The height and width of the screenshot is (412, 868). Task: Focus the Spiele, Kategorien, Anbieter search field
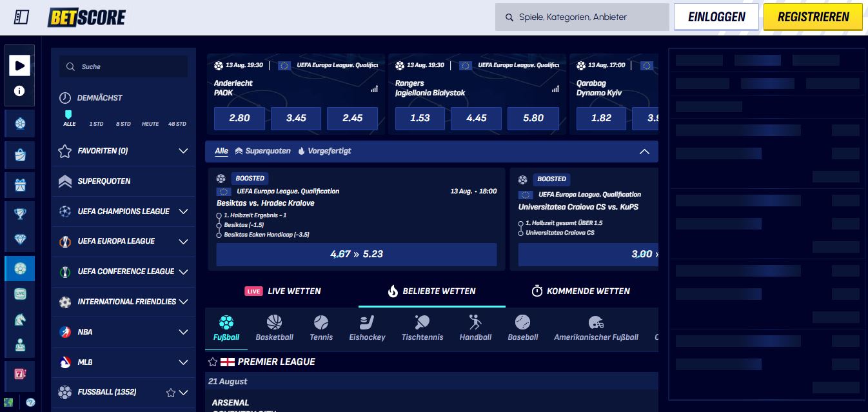click(x=582, y=17)
